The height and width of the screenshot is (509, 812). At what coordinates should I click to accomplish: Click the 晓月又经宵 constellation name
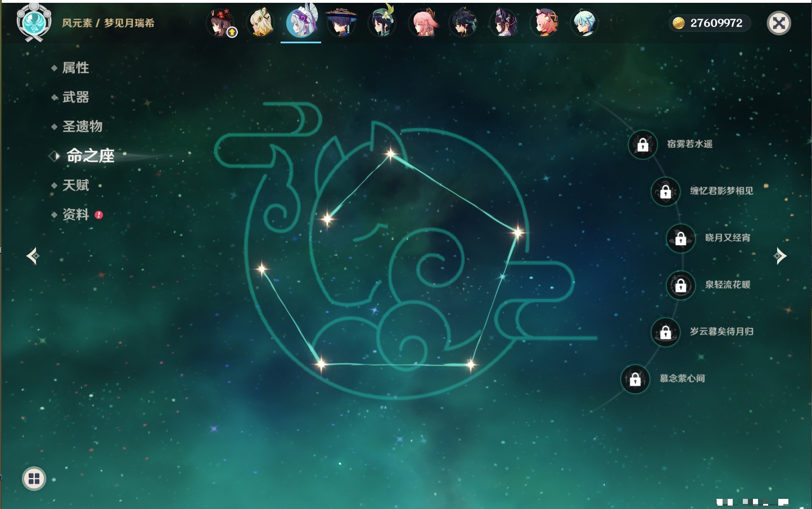(728, 237)
